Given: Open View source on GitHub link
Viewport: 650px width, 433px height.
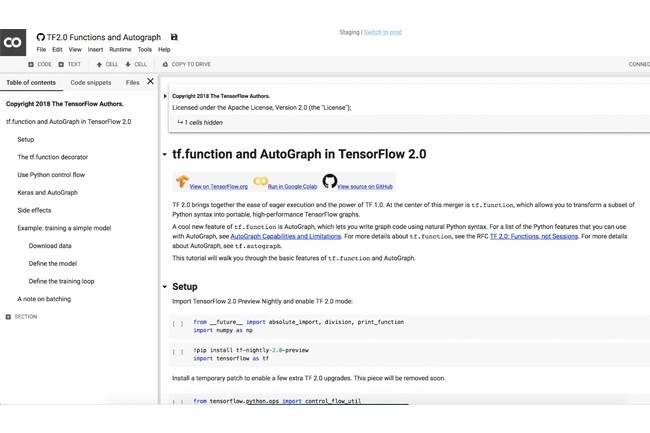Looking at the screenshot, I should (365, 186).
